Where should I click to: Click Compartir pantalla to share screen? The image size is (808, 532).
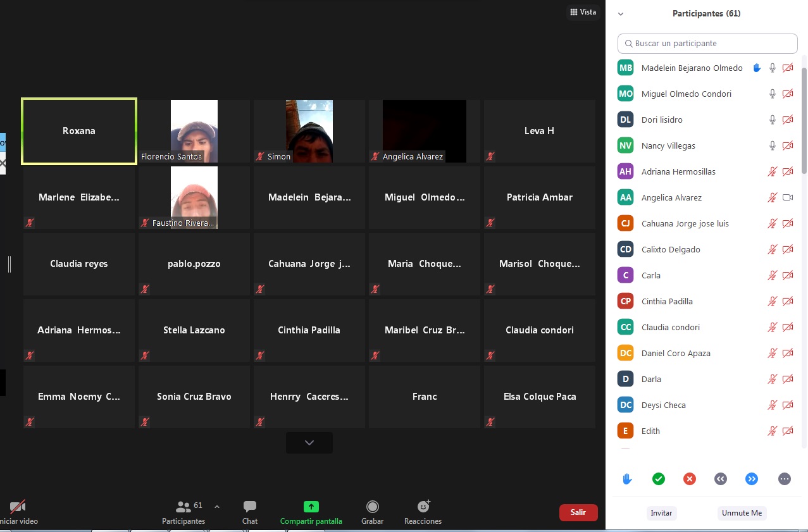coord(311,512)
